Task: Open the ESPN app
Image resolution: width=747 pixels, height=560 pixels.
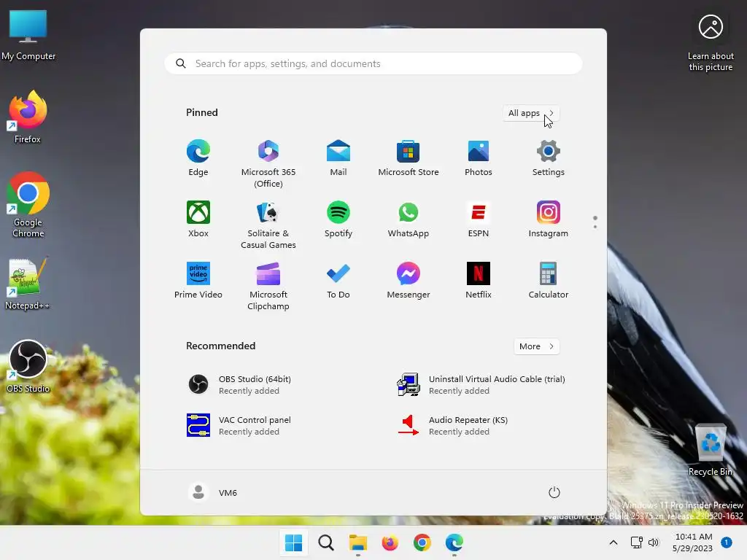Action: (x=479, y=219)
